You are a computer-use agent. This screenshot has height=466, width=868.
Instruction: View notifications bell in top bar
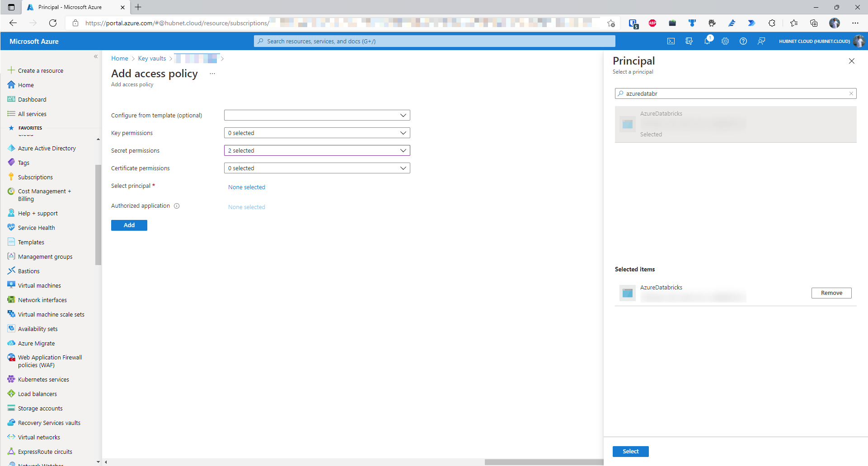(x=707, y=41)
